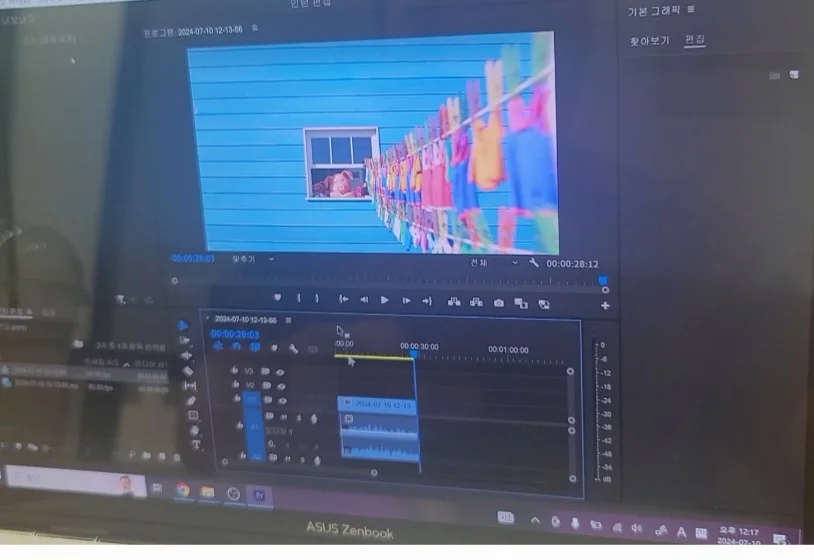Target the V1 video track
The width and height of the screenshot is (814, 560).
[x=252, y=399]
